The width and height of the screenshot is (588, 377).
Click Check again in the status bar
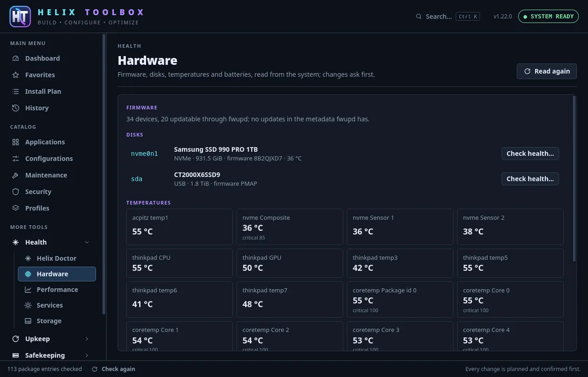(113, 369)
